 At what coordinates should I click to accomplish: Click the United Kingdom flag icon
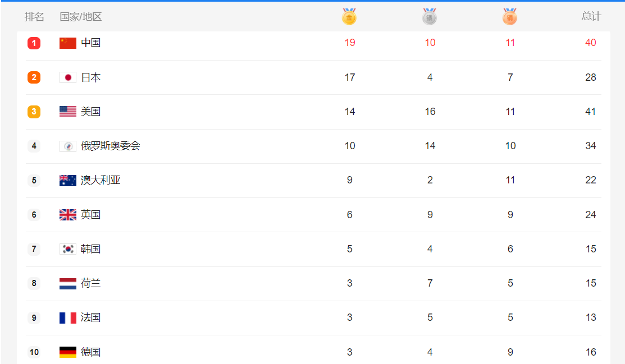coord(68,215)
